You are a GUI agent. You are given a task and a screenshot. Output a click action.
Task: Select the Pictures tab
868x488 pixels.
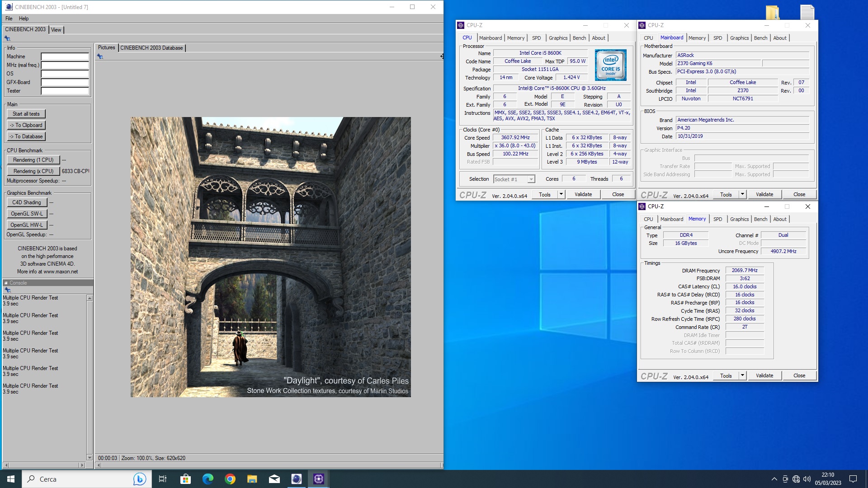[x=107, y=47]
